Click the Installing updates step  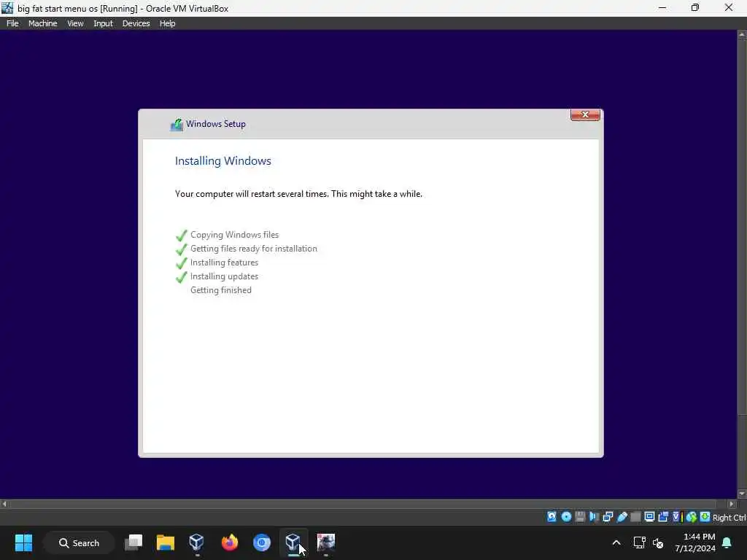click(224, 276)
